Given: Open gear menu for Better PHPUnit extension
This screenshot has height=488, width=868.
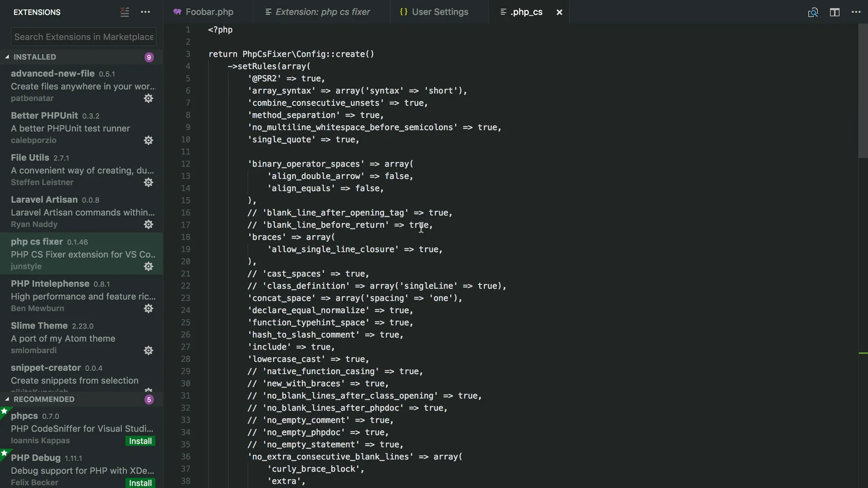Looking at the screenshot, I should pyautogui.click(x=148, y=141).
